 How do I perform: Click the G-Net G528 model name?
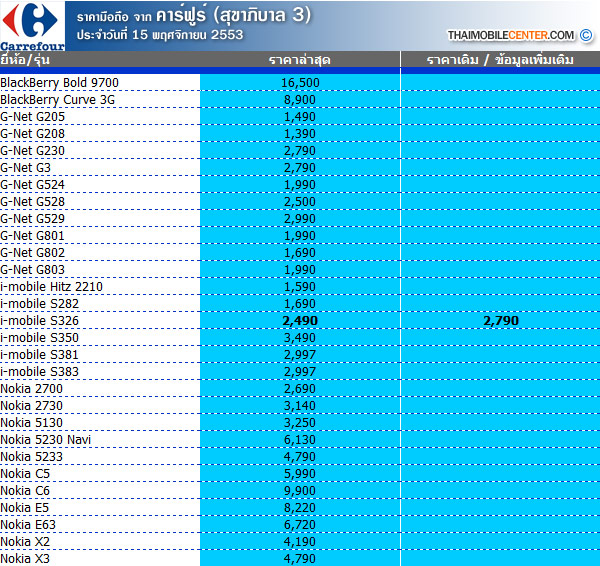pyautogui.click(x=33, y=202)
